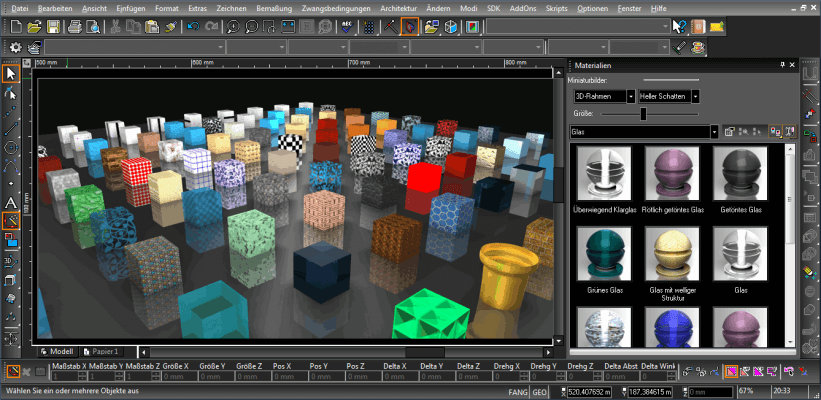Viewport: 821px width, 400px height.
Task: Run the ABC spell check
Action: coord(347,26)
